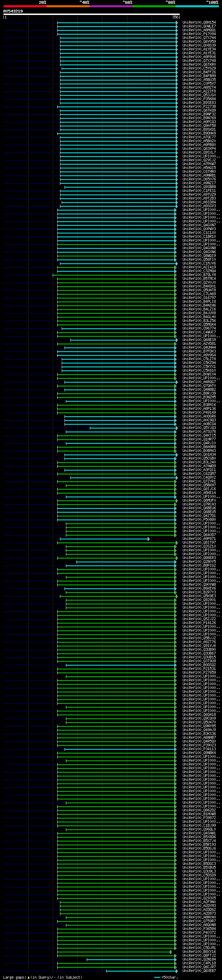Click the cyan alignment bar for UniRef100_A9P871

(x=105, y=539)
